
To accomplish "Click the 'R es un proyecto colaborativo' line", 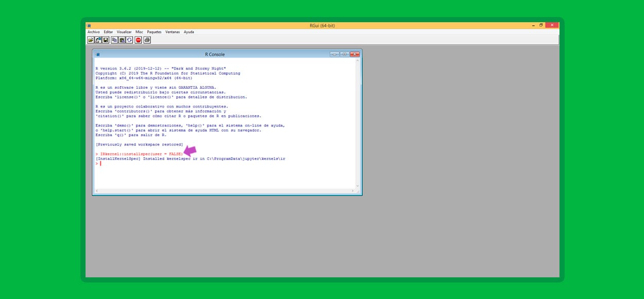I will (162, 107).
